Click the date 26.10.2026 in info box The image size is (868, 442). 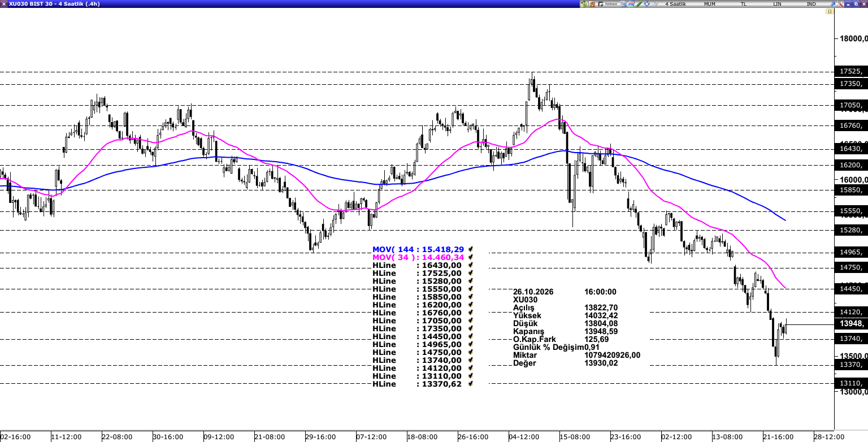533,292
